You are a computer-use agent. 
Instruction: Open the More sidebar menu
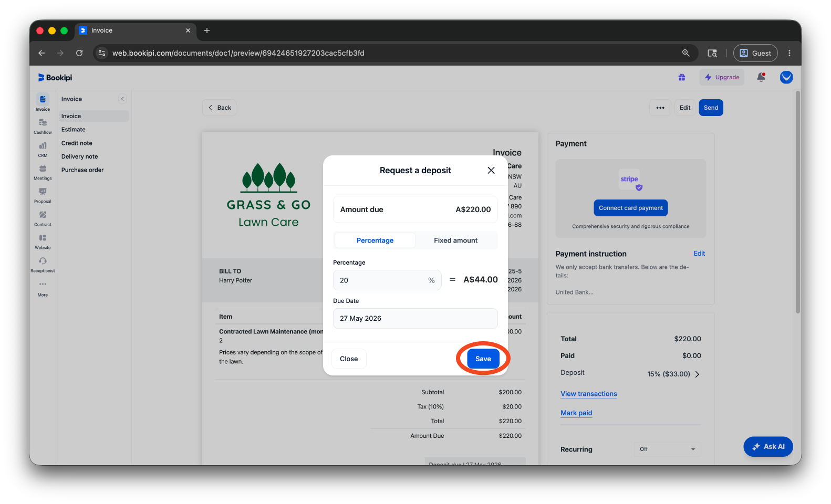click(43, 288)
